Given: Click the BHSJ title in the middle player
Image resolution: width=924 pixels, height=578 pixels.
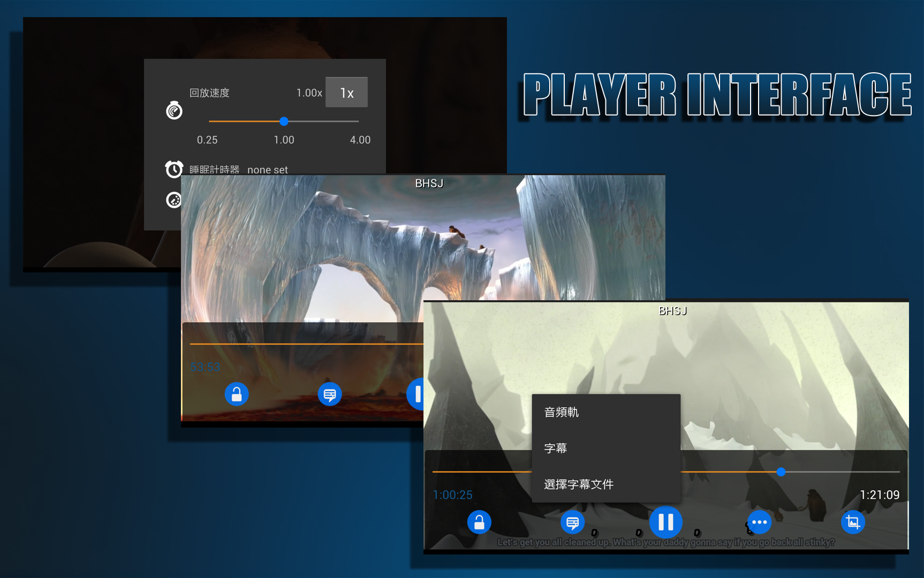Looking at the screenshot, I should coord(429,184).
